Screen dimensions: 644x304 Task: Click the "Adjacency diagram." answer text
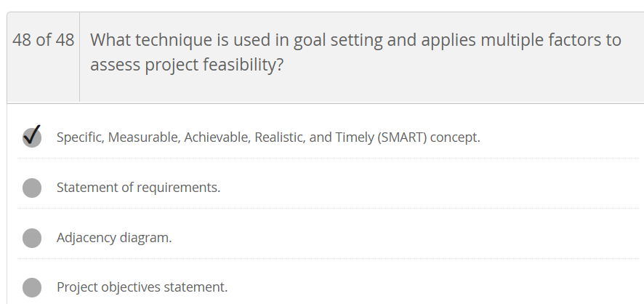pos(114,238)
